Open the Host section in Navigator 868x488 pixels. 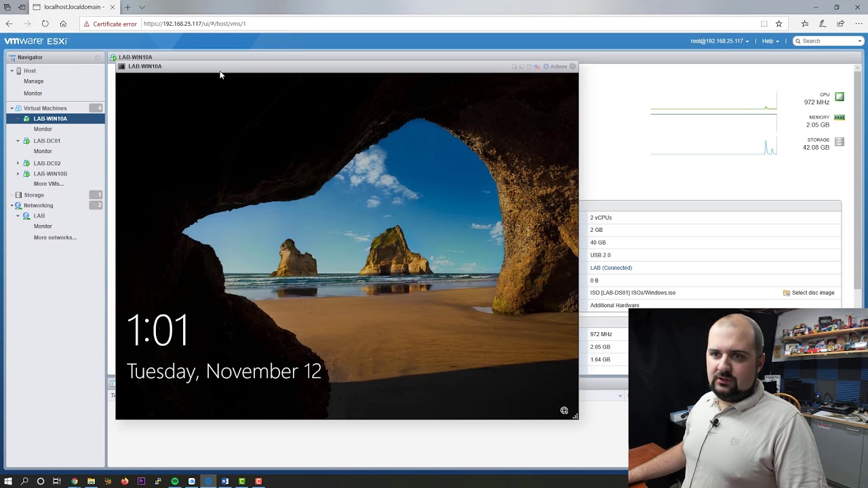tap(30, 70)
